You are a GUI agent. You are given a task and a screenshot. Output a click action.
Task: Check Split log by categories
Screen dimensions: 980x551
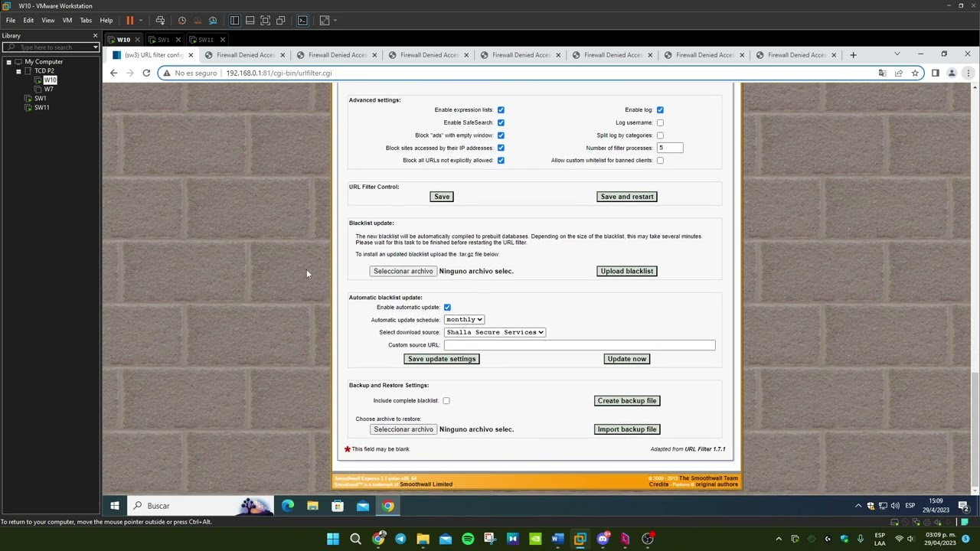coord(660,135)
